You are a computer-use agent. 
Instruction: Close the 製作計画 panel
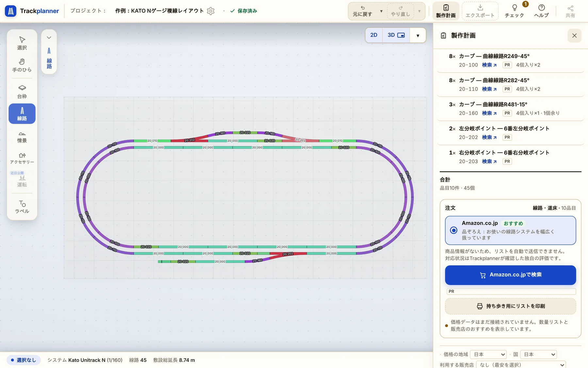click(x=574, y=35)
